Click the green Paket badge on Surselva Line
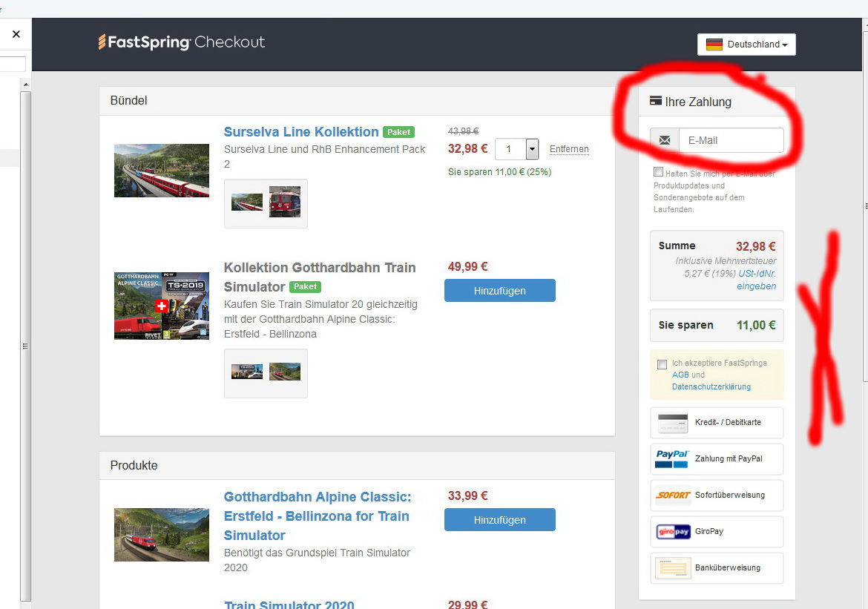The height and width of the screenshot is (609, 868). [x=398, y=132]
